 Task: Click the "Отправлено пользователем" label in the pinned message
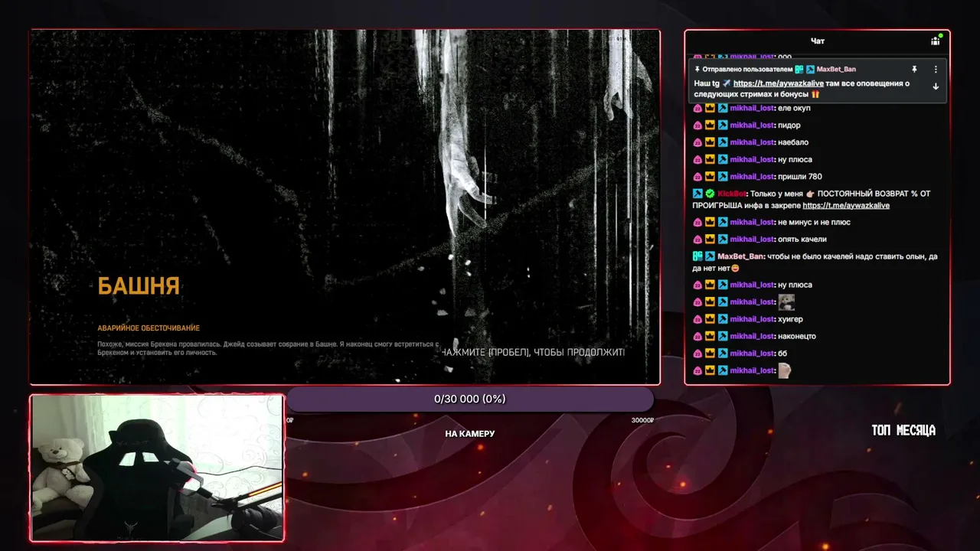[748, 69]
